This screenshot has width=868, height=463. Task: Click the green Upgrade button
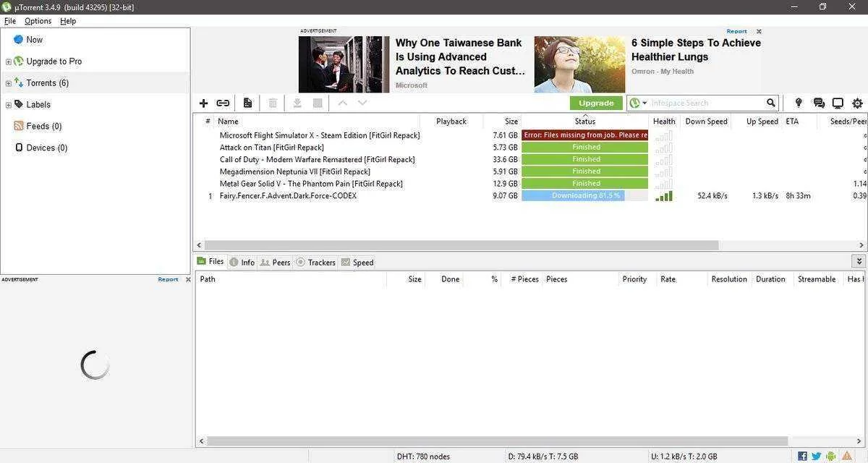click(x=596, y=103)
